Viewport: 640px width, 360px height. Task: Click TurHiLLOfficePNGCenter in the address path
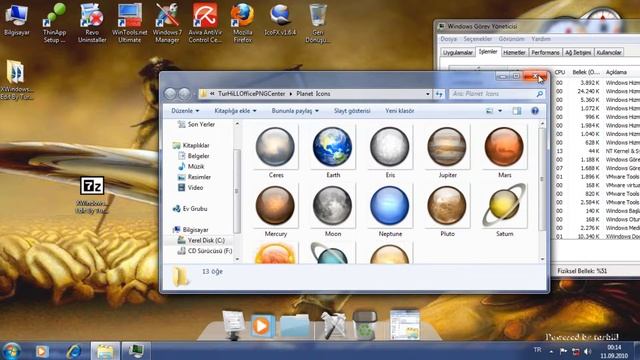tap(251, 94)
